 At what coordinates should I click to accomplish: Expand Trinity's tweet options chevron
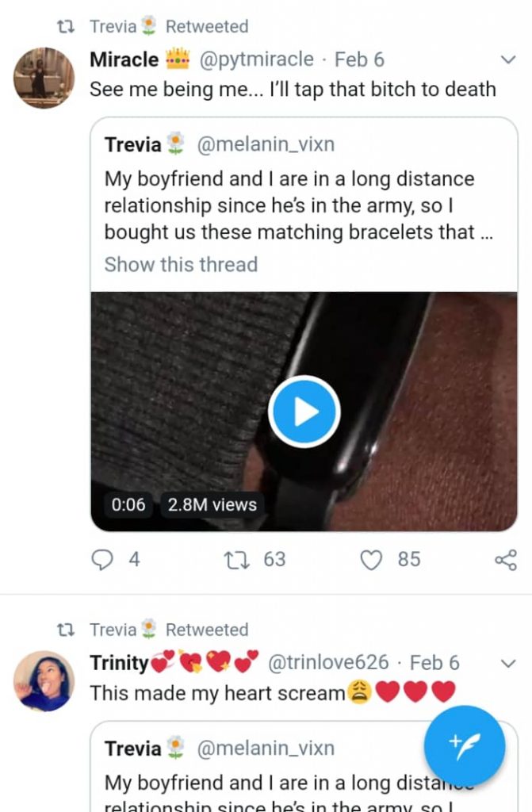coord(509,663)
